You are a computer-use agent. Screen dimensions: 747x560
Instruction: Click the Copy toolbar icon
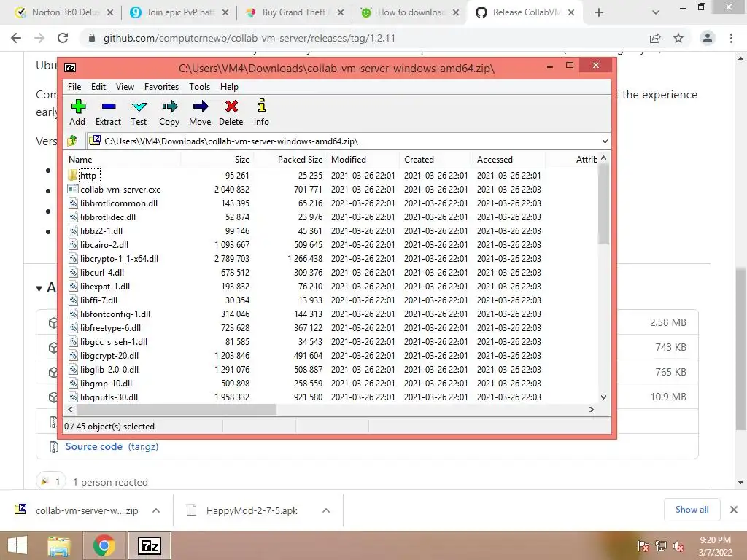169,106
